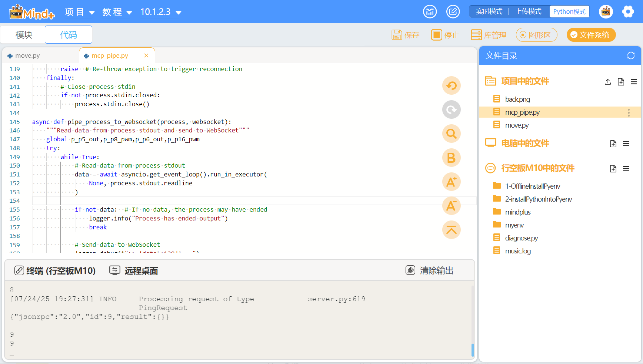Image resolution: width=643 pixels, height=364 pixels.
Task: Open hamburger menu beside 行空板M10中的文件
Action: click(626, 169)
